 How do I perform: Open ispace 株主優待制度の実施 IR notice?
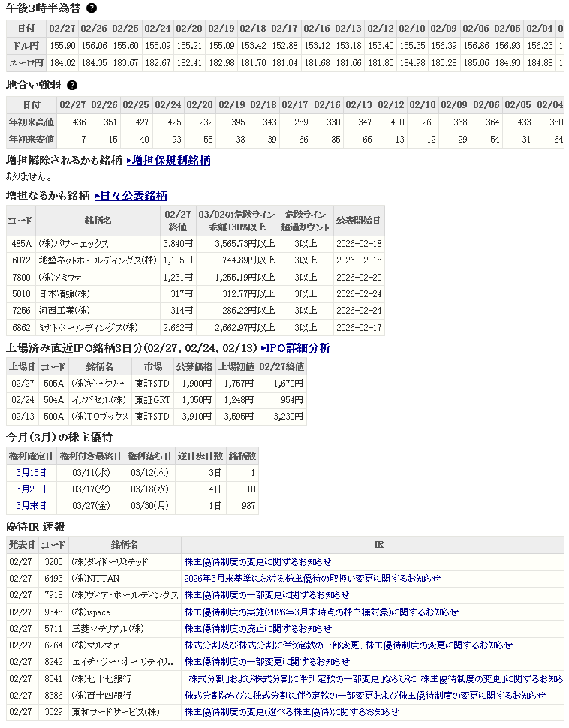(x=321, y=612)
